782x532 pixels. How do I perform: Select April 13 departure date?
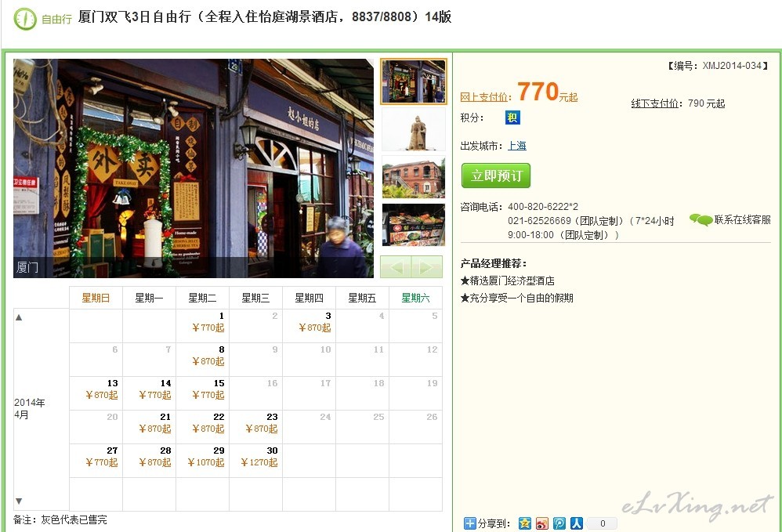tap(96, 393)
